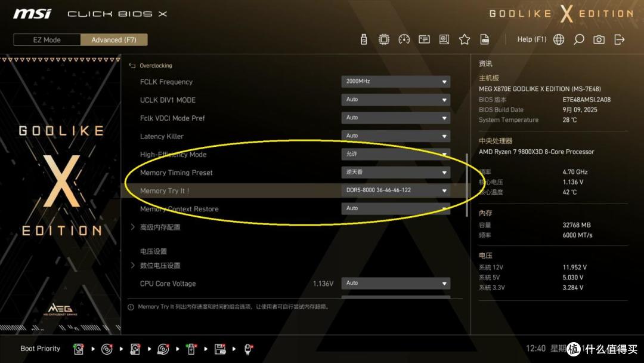Click the CPU chip icon in toolbar

point(383,39)
